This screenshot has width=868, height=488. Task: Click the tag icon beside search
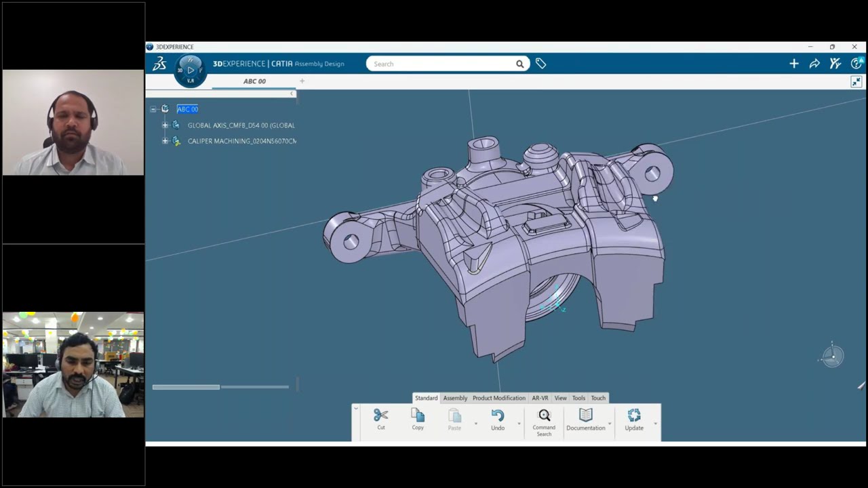pos(540,64)
